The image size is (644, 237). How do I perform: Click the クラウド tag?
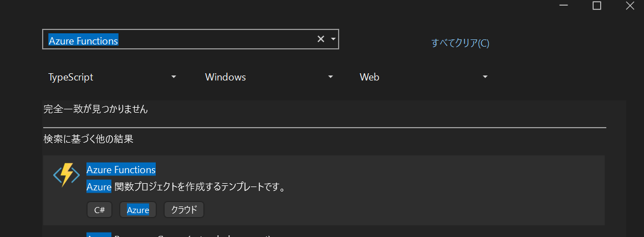pos(184,210)
